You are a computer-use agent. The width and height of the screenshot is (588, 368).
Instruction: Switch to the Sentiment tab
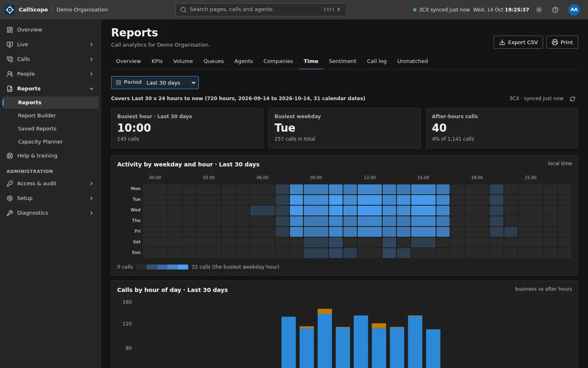343,61
